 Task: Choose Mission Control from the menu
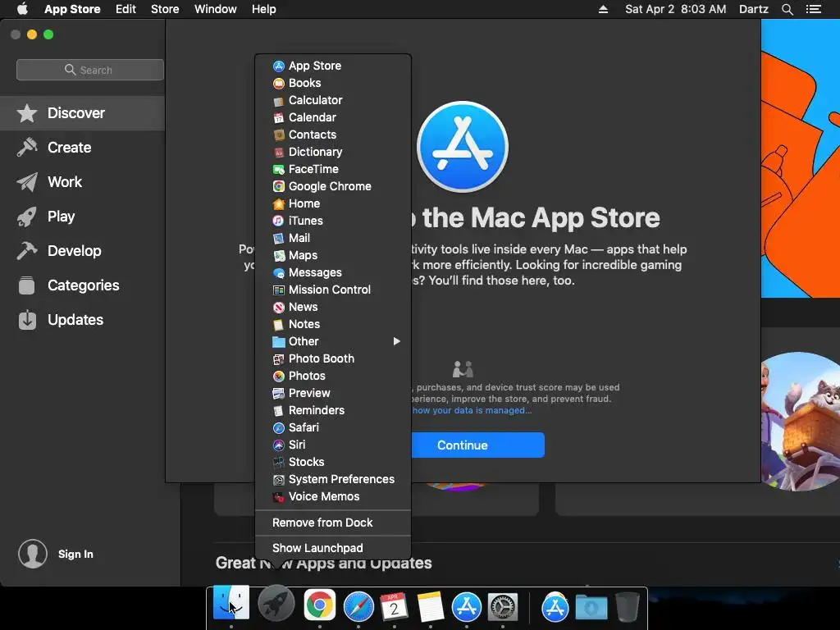coord(333,290)
